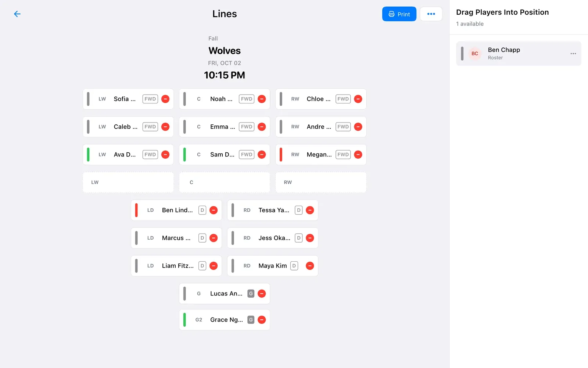Click the Sofia player name
Image resolution: width=588 pixels, height=368 pixels.
pos(125,99)
